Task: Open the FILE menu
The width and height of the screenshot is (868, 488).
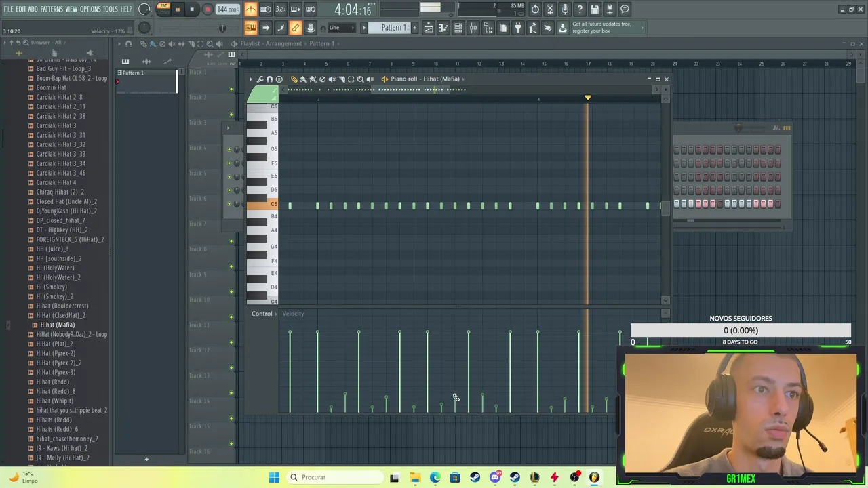Action: 8,9
